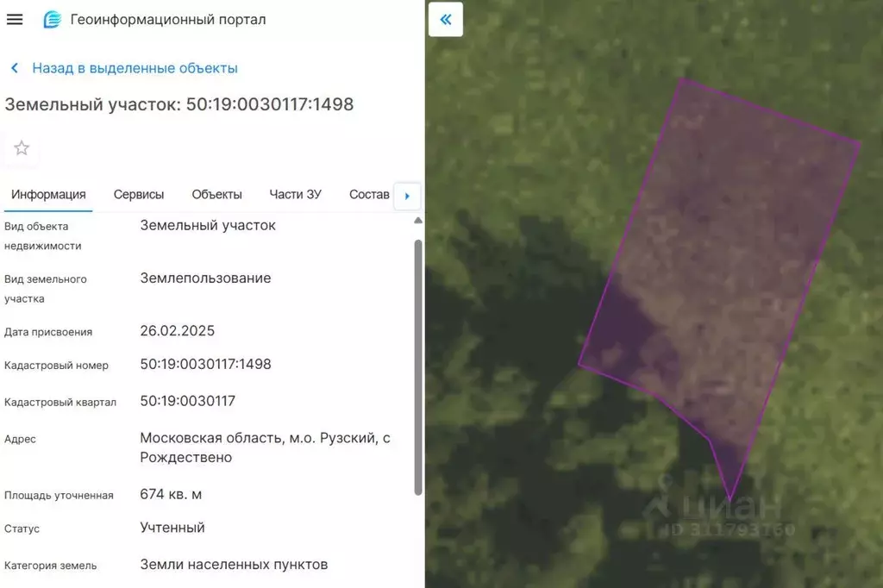Show the Состав tab
Image resolution: width=883 pixels, height=588 pixels.
[369, 195]
